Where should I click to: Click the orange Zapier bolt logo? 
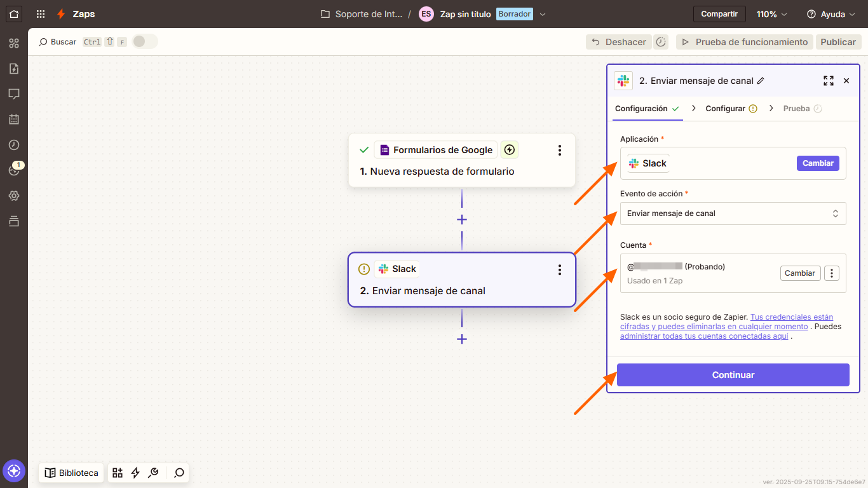click(61, 14)
